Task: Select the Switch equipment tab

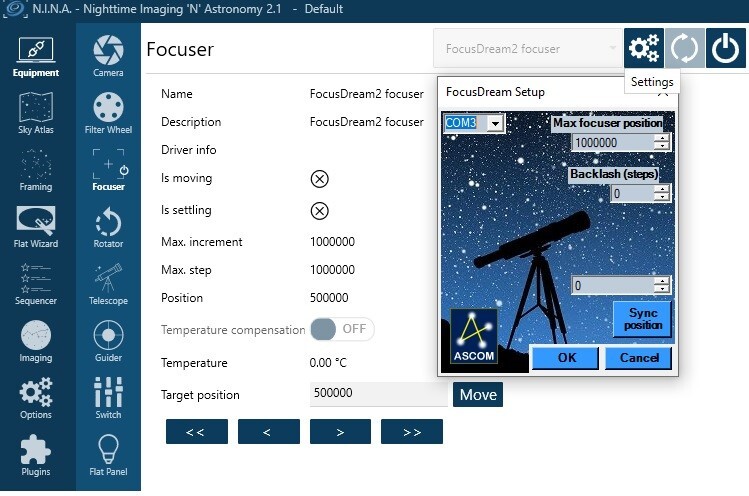Action: tap(108, 398)
